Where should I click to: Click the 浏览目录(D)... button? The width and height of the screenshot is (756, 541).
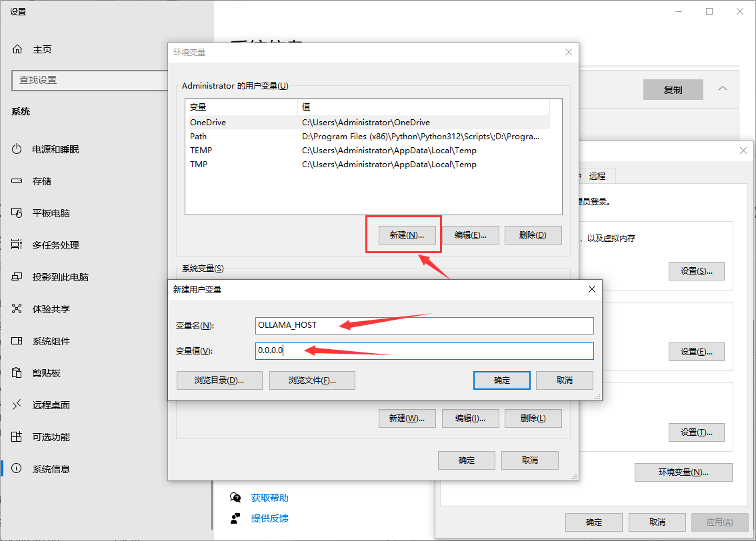219,380
